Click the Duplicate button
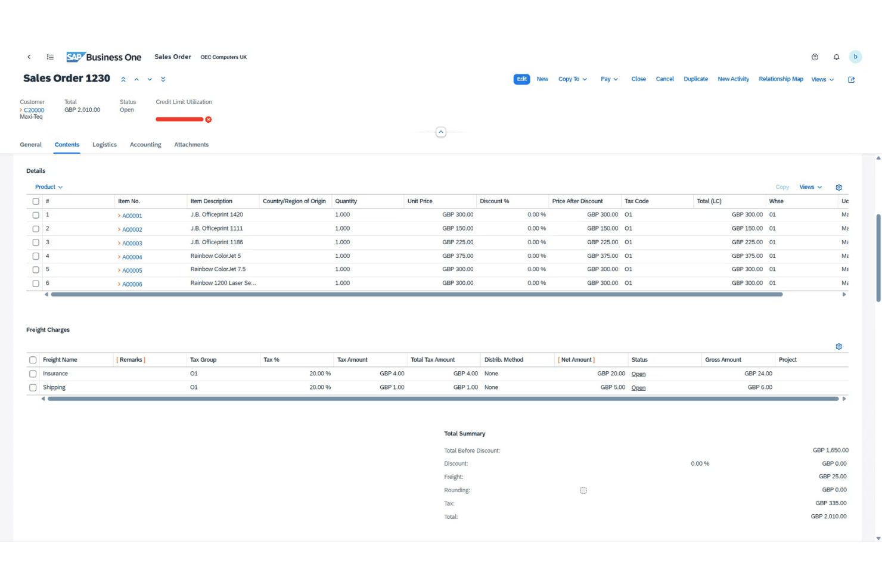The height and width of the screenshot is (588, 882). click(695, 79)
